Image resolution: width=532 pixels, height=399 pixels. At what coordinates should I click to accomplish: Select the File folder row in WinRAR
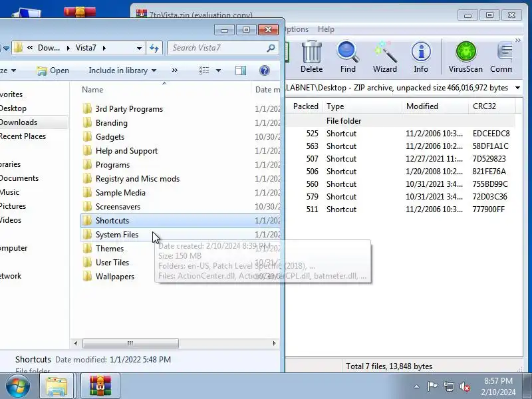(x=400, y=121)
